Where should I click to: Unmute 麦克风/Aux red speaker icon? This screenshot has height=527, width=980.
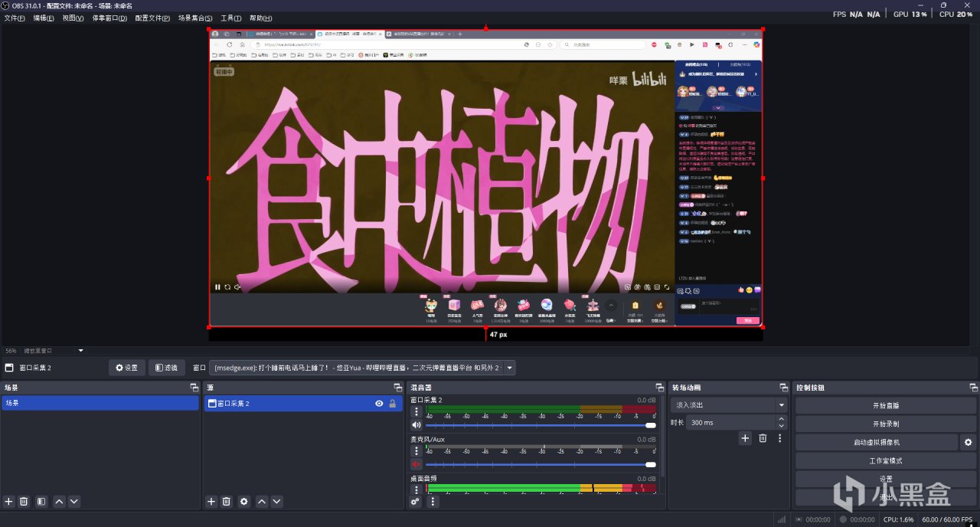tap(416, 464)
